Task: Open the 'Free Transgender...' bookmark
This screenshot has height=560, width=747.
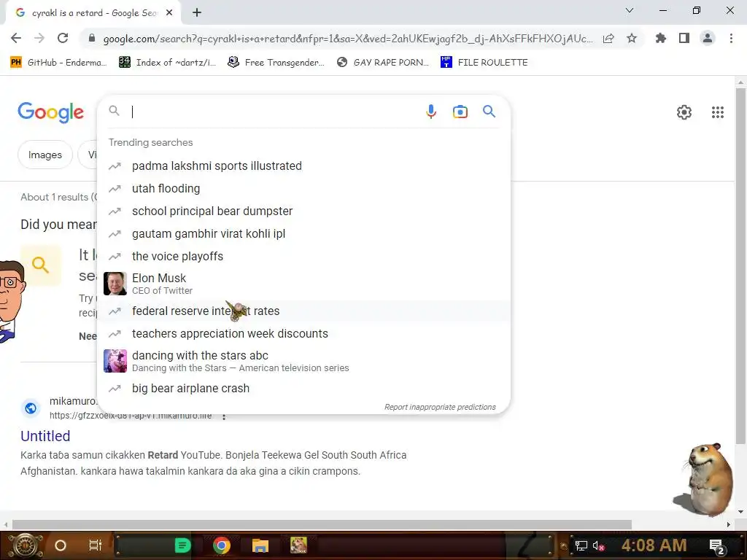Action: click(x=276, y=63)
